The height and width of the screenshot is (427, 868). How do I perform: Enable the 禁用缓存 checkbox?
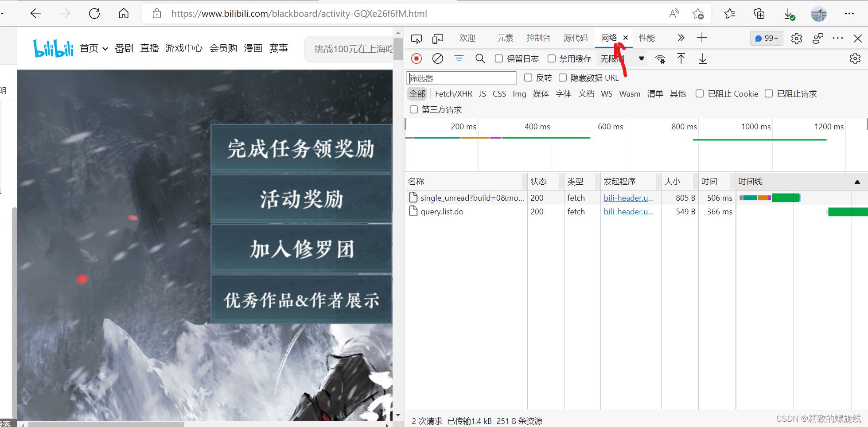point(552,58)
